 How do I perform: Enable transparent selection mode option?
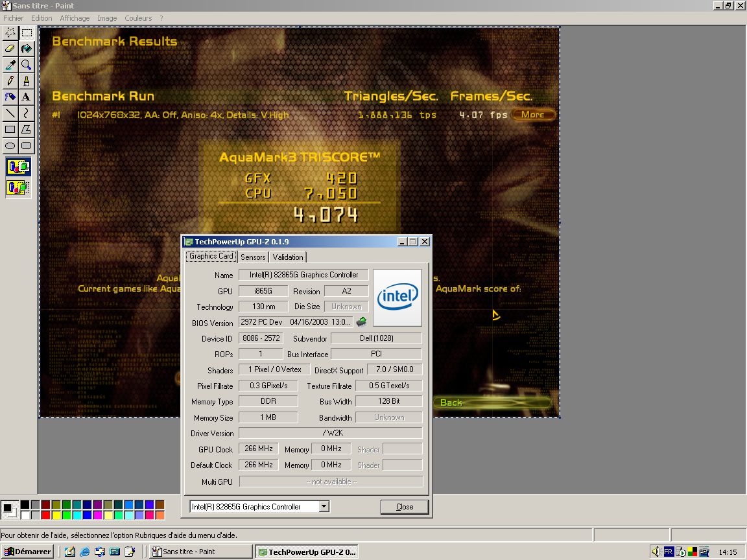coord(18,187)
